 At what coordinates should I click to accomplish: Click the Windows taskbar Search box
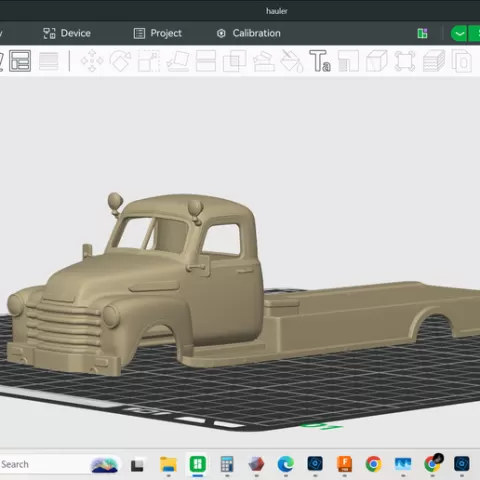[60, 464]
